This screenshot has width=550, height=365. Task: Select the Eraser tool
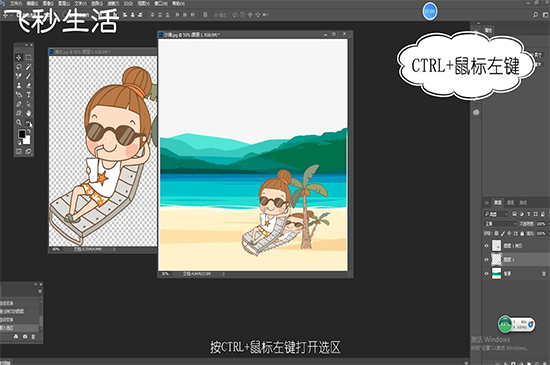(29, 85)
